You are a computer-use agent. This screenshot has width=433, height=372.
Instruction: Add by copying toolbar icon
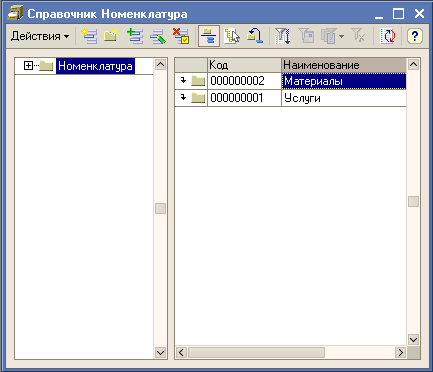point(135,36)
